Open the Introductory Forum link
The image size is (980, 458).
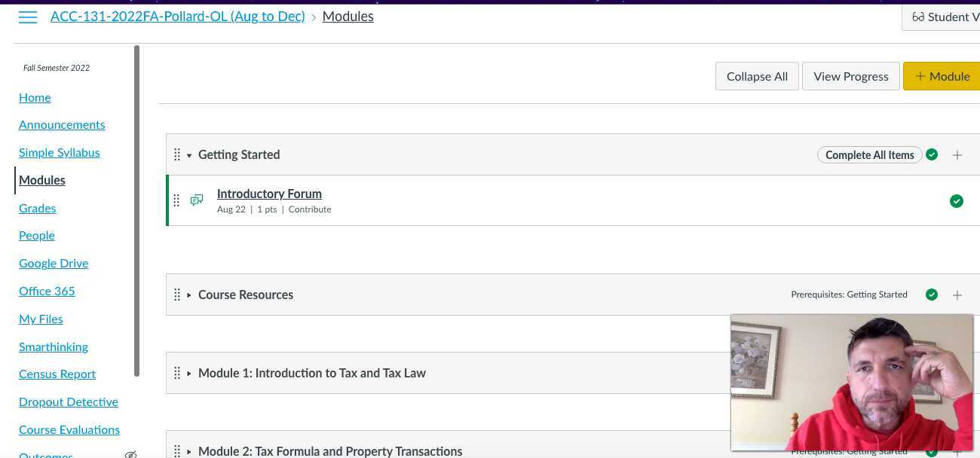click(x=269, y=194)
